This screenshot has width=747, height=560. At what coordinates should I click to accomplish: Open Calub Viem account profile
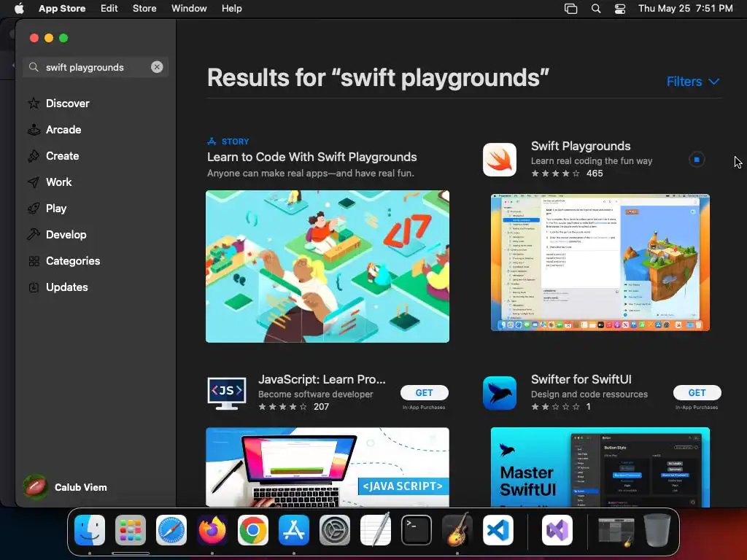click(x=66, y=487)
